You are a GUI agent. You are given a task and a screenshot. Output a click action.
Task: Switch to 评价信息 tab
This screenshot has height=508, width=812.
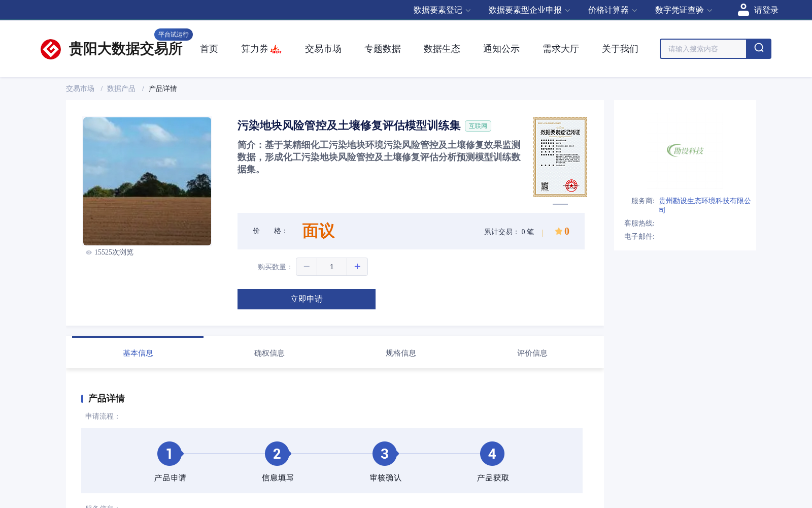(532, 353)
